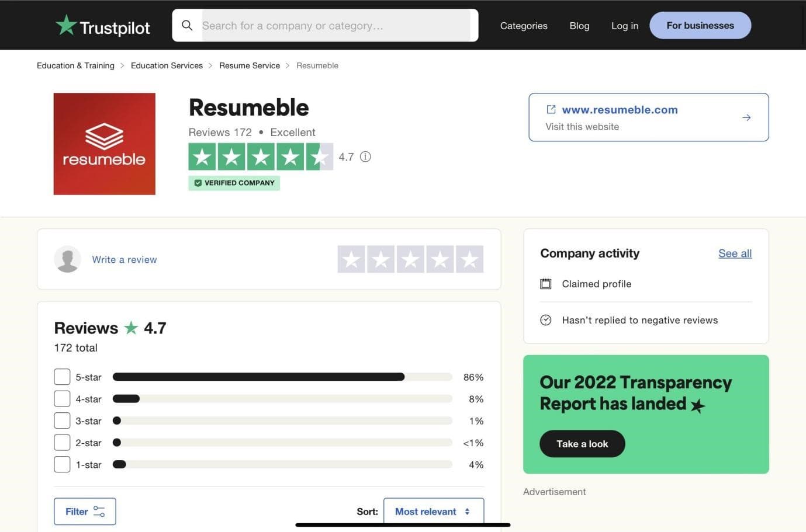This screenshot has width=806, height=532.
Task: Visit www.resumeble.com link
Action: 620,110
